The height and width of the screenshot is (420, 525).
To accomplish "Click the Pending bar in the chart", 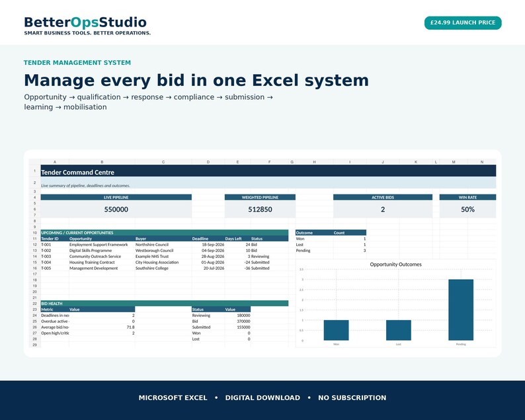I will 461,310.
